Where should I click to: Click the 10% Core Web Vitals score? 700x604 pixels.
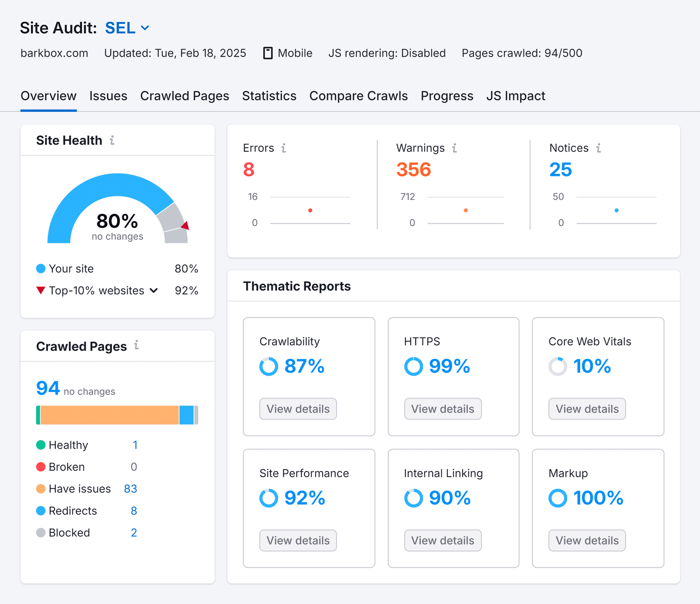click(592, 366)
